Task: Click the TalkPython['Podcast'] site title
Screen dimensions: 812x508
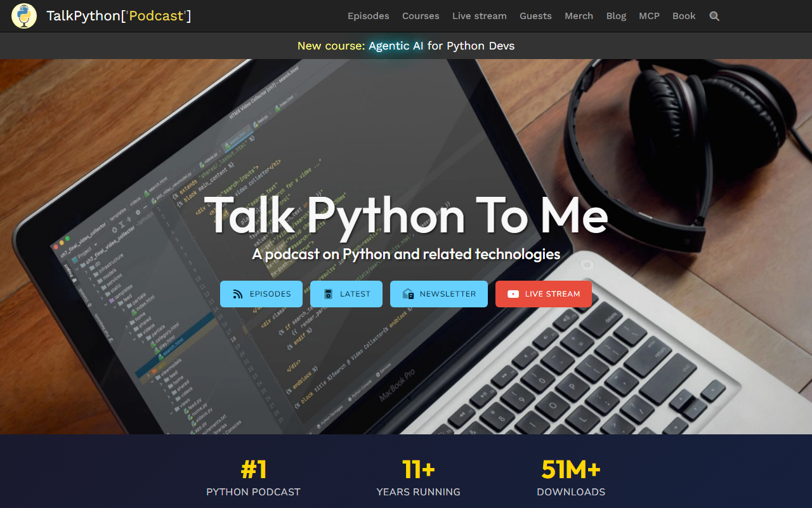Action: coord(119,16)
